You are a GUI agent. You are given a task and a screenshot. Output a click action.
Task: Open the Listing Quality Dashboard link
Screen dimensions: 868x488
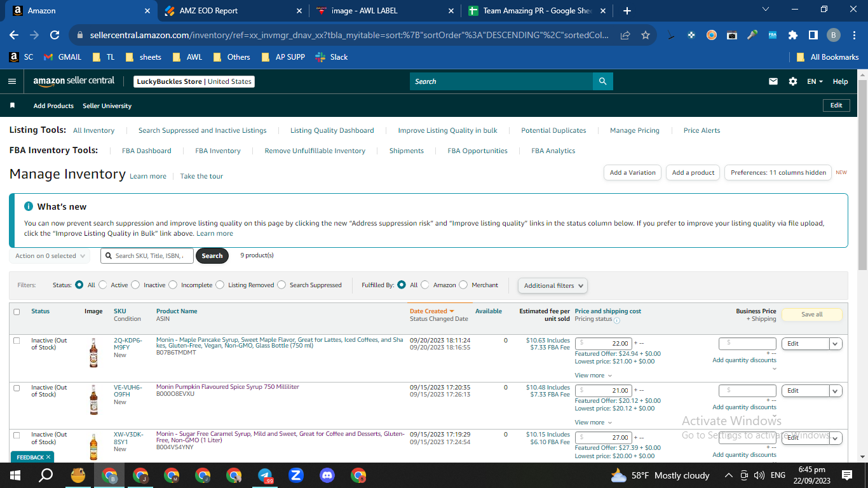tap(332, 130)
